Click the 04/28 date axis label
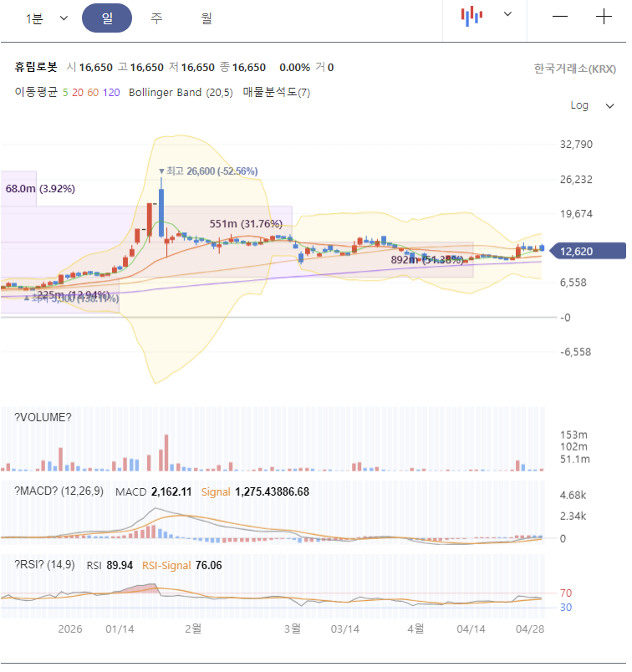Screen dimensions: 632x672 (x=530, y=629)
